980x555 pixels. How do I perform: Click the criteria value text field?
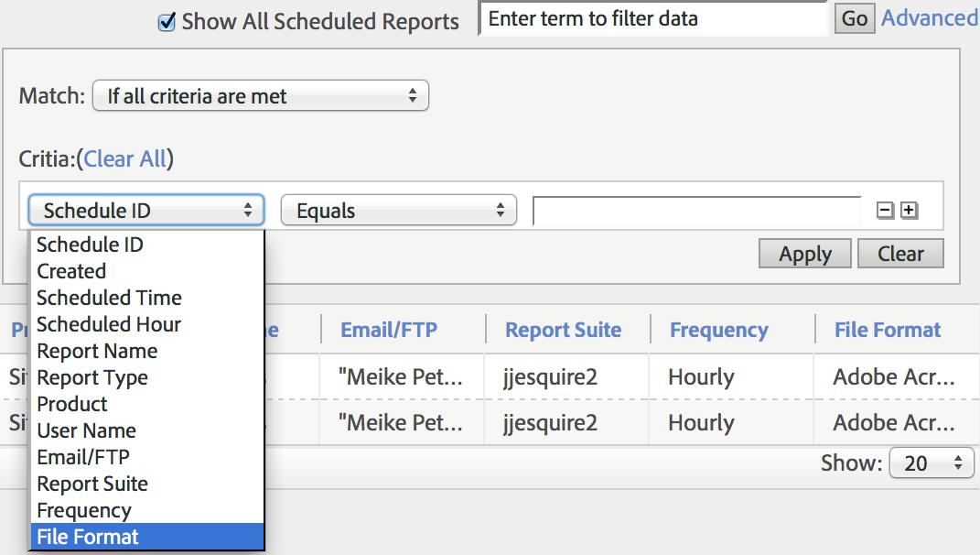pyautogui.click(x=697, y=211)
